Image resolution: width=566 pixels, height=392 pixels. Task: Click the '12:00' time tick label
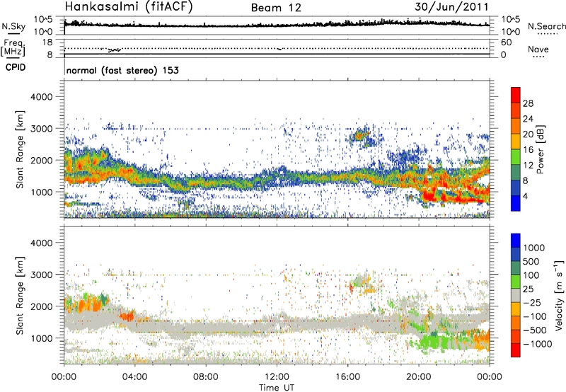277,377
